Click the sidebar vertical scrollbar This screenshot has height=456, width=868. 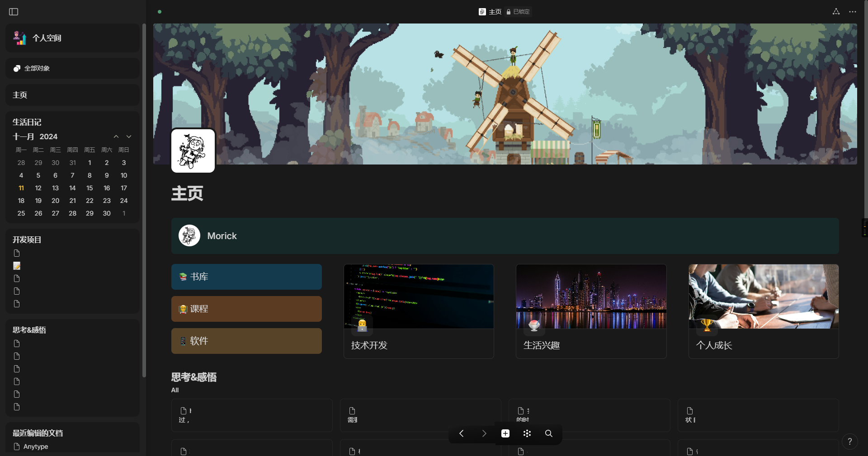[144, 199]
